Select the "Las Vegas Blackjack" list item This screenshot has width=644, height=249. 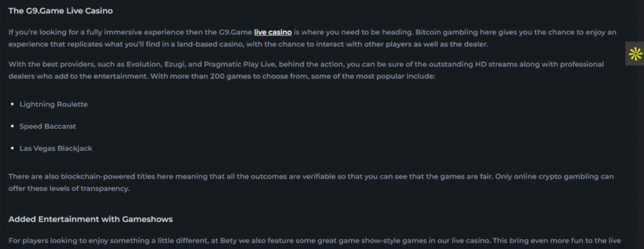(x=56, y=148)
